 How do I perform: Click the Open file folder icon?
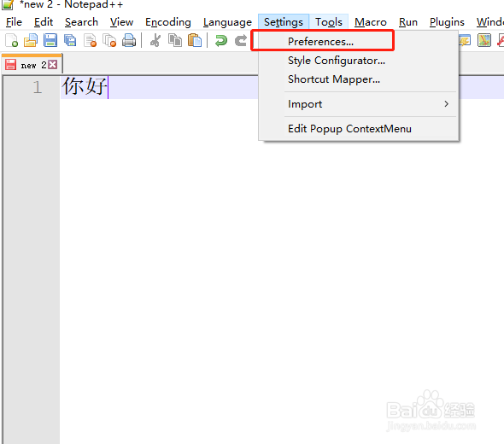pyautogui.click(x=31, y=40)
